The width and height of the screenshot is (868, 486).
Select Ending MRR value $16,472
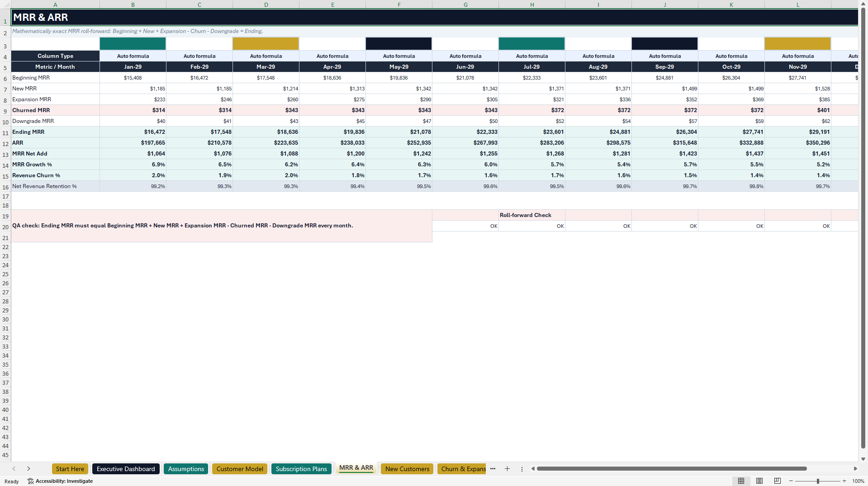point(133,132)
